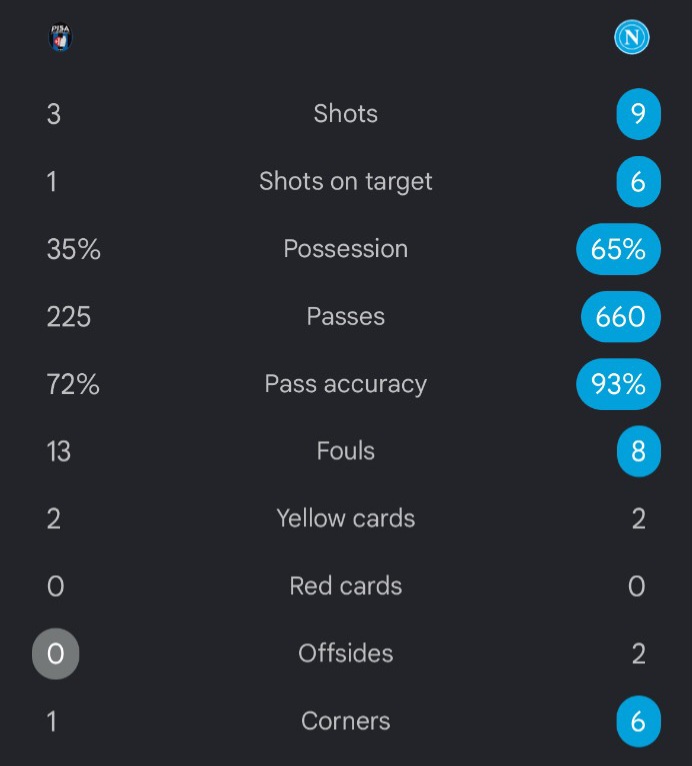Click Pisa's 35% possession value
Viewport: 692px width, 766px height.
click(74, 249)
